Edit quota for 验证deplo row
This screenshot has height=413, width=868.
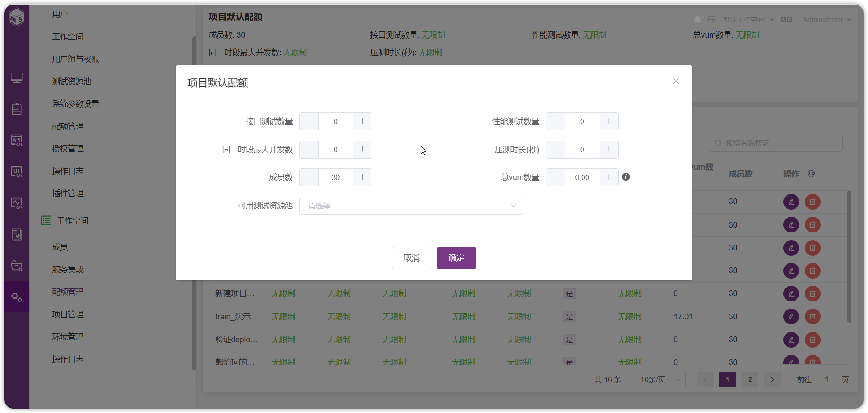pyautogui.click(x=791, y=340)
